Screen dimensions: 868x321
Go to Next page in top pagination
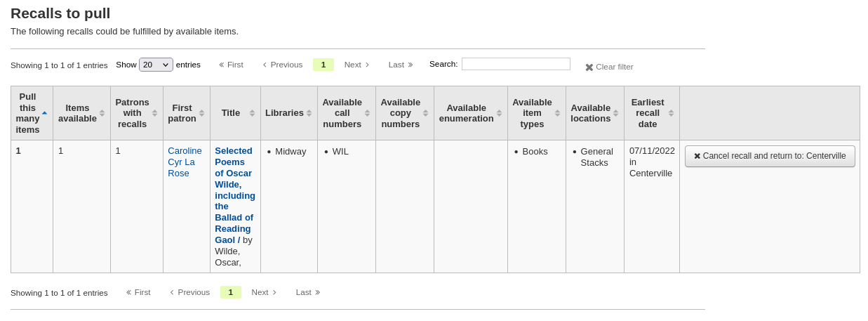click(x=356, y=65)
